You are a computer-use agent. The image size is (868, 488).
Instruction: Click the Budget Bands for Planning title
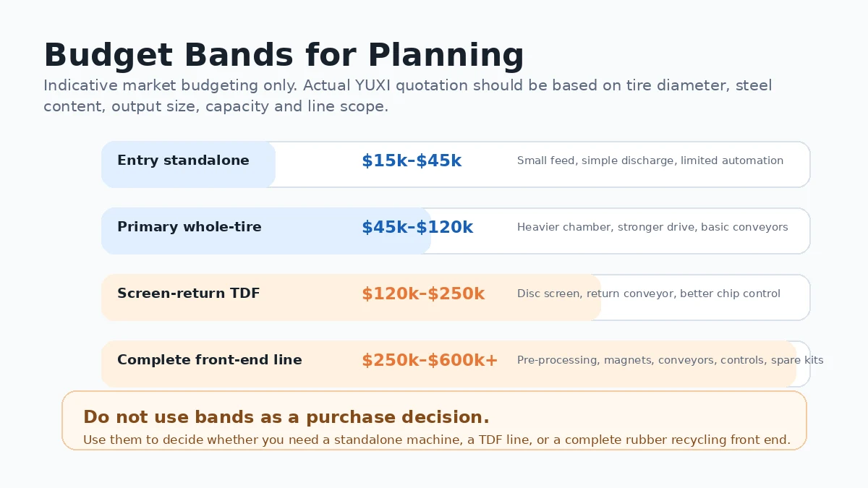[x=284, y=56]
